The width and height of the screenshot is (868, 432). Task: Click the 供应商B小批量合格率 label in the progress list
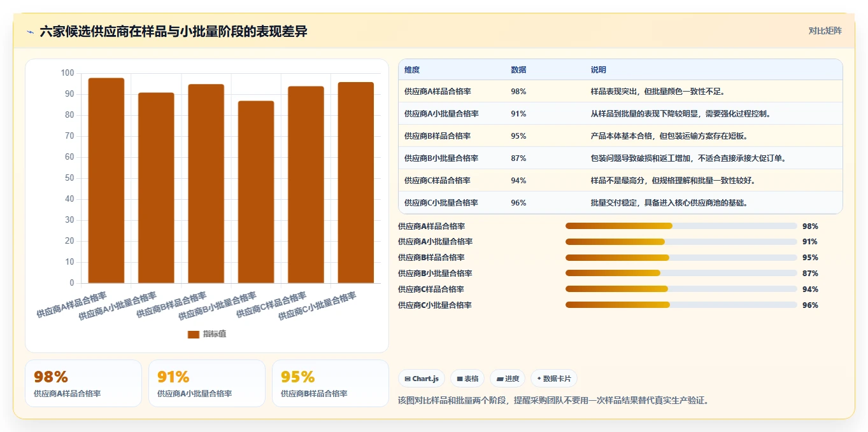point(435,274)
